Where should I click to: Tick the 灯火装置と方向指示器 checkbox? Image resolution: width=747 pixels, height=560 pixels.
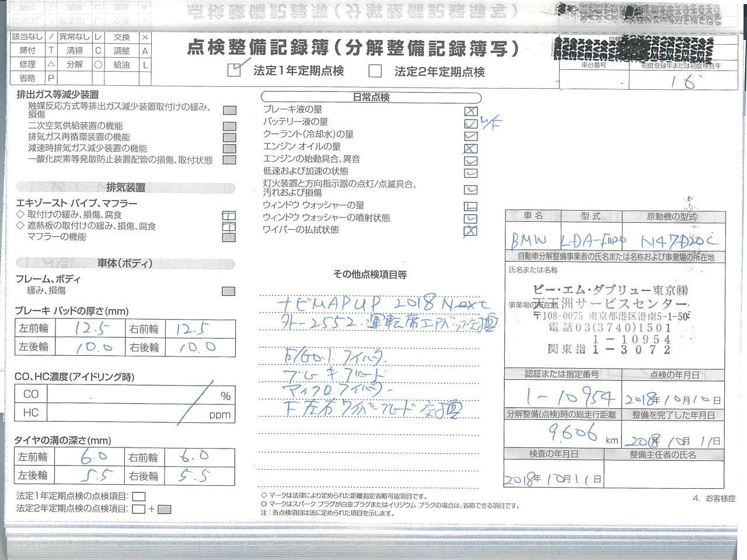(x=470, y=190)
